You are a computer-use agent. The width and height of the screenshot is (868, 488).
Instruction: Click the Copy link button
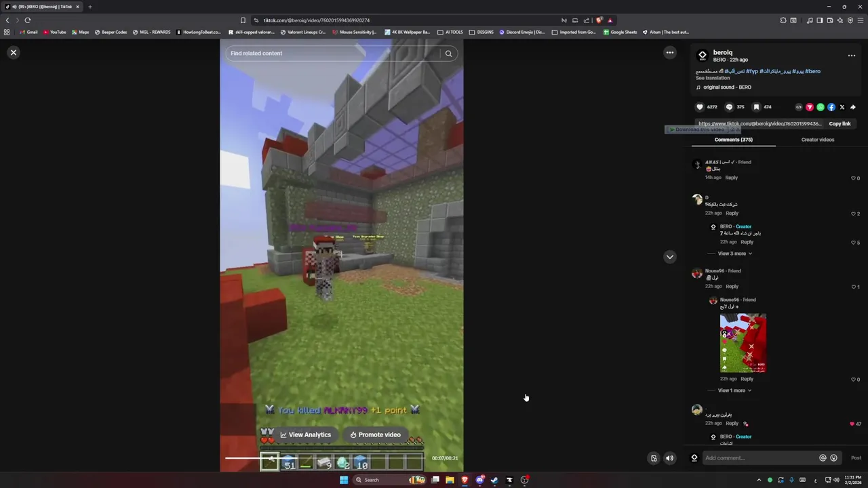coord(840,124)
